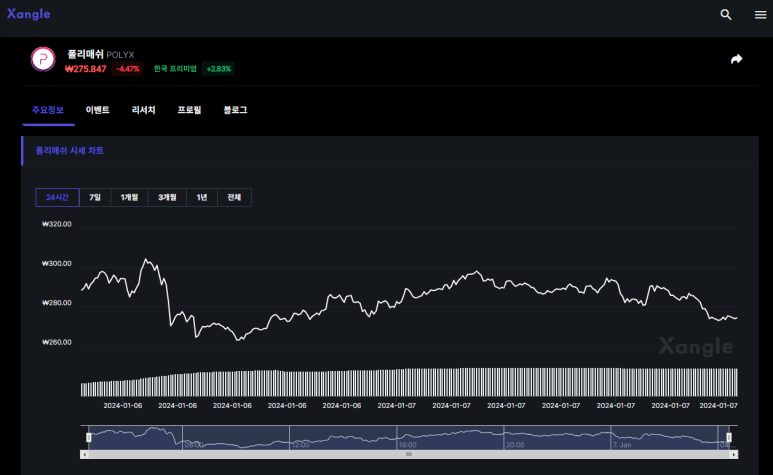
Task: Click the 16:00 navigator time marker
Action: click(408, 445)
